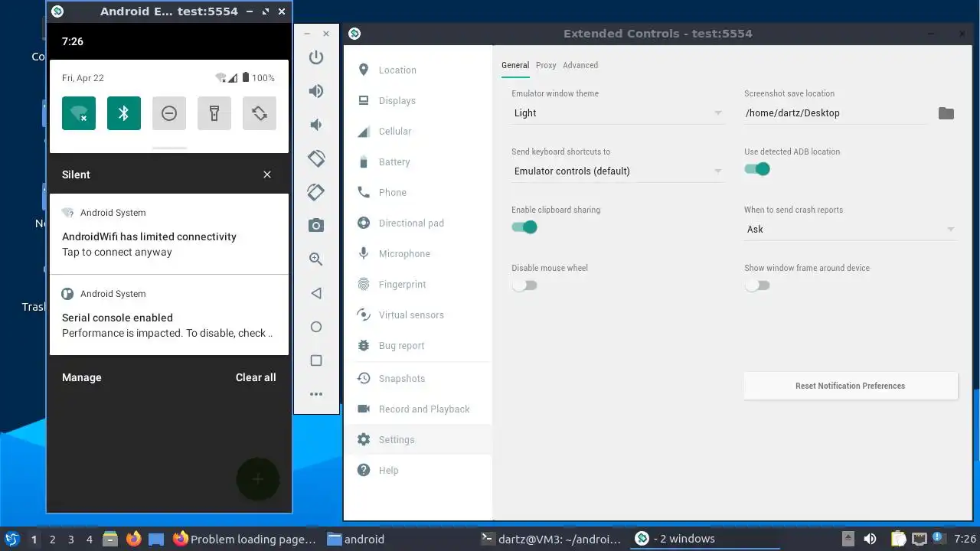This screenshot has height=551, width=980.
Task: Click Clear all notifications
Action: tap(256, 377)
